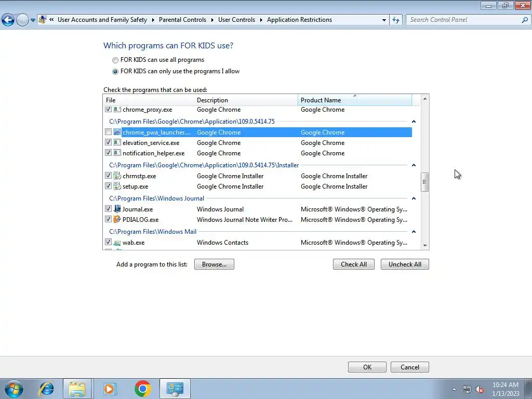Show hidden tray icons arrow
Screen dimensions: 532x399
(454, 389)
